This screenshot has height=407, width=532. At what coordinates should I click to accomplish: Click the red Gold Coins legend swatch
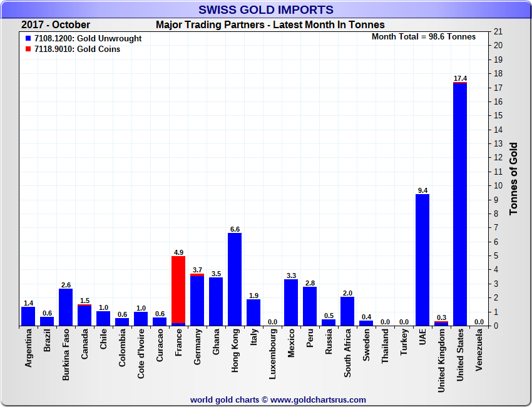pos(29,49)
